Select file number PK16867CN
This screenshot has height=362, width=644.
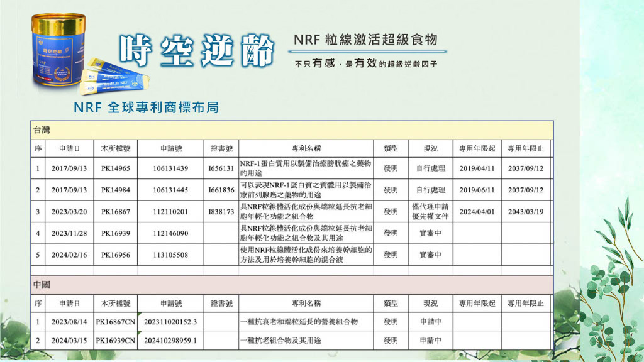(x=116, y=322)
